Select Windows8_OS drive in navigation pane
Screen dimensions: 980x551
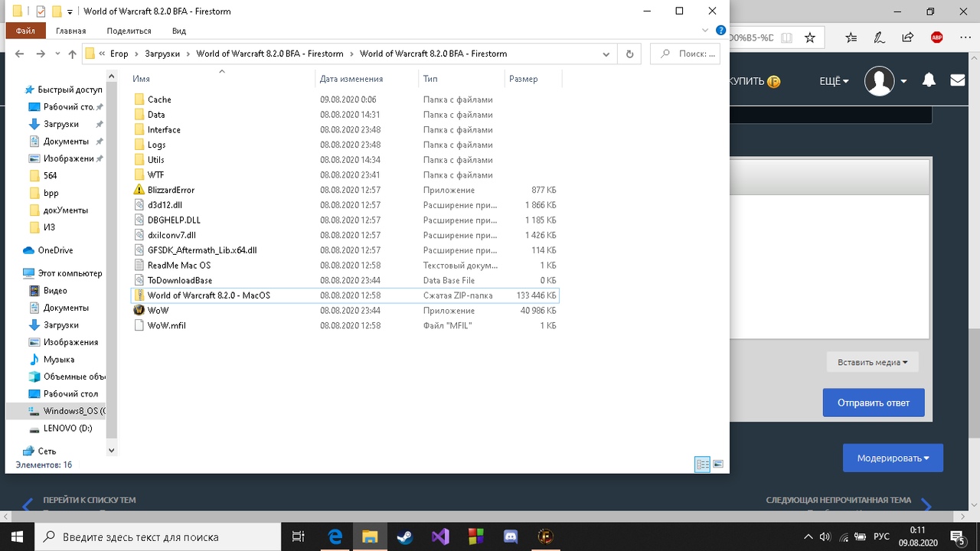click(x=67, y=411)
